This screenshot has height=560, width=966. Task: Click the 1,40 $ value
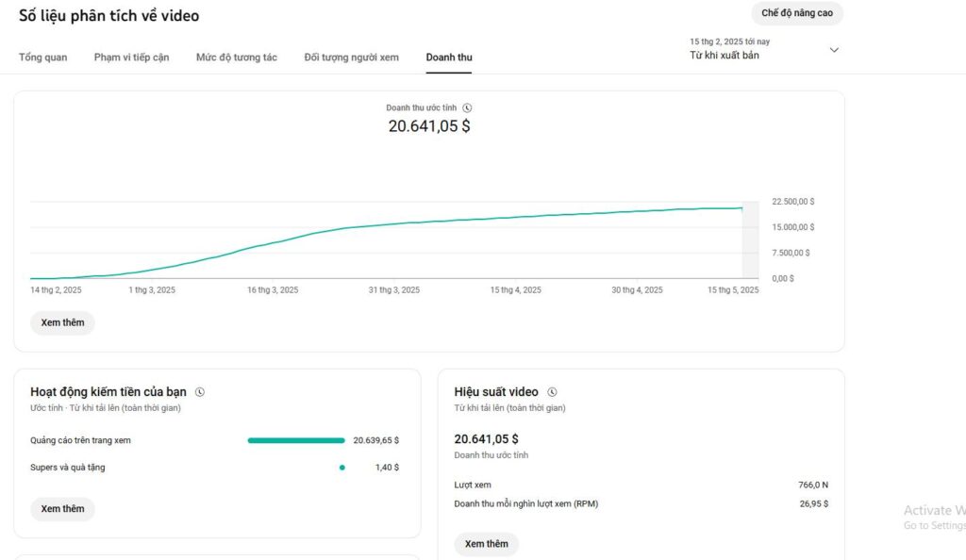click(387, 468)
